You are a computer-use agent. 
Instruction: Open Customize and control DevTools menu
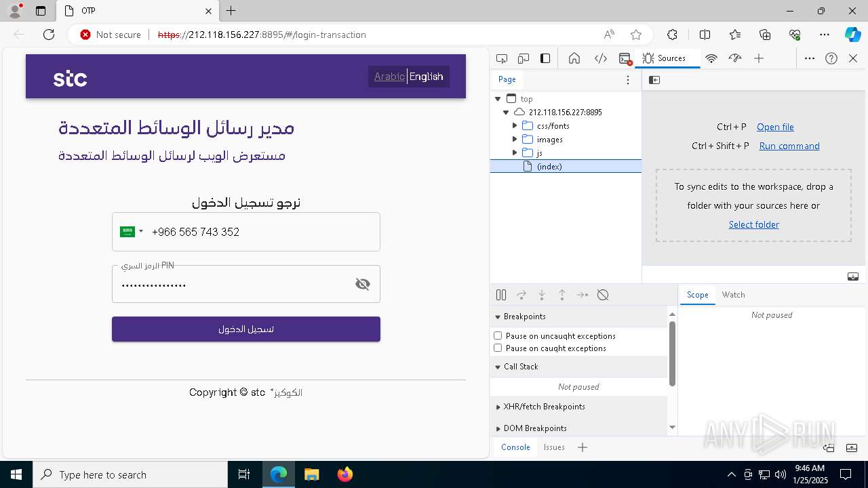[x=810, y=58]
